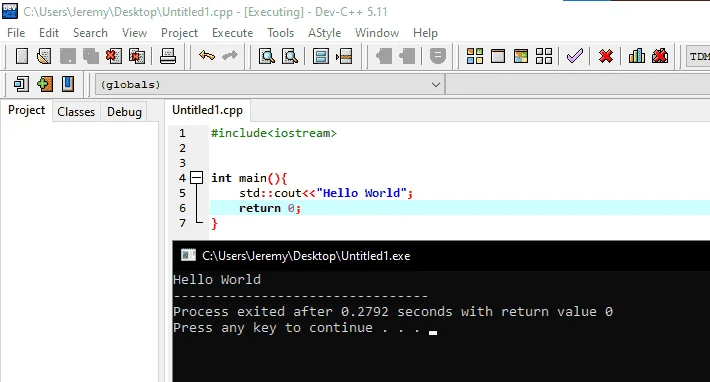Image resolution: width=710 pixels, height=382 pixels.
Task: Click the Profile analysis bar-chart icon
Action: [637, 56]
